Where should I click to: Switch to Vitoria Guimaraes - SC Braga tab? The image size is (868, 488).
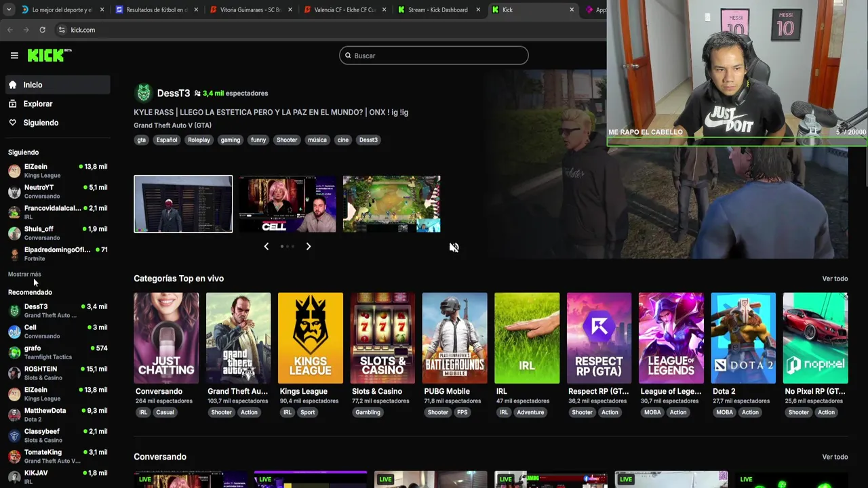point(251,9)
